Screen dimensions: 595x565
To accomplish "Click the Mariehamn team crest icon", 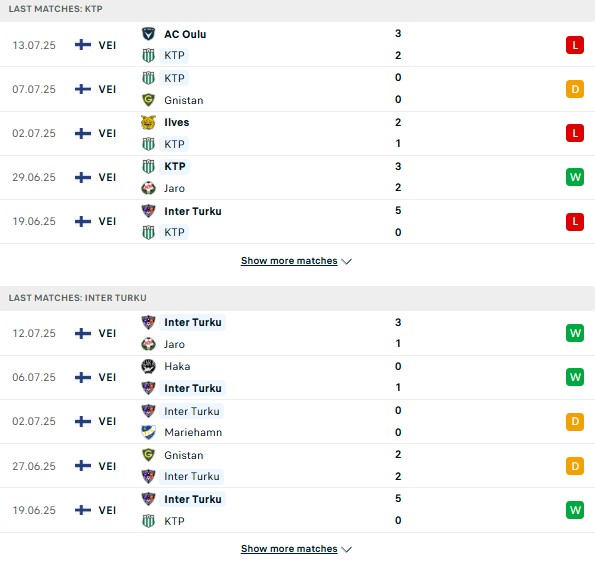I will coord(148,432).
